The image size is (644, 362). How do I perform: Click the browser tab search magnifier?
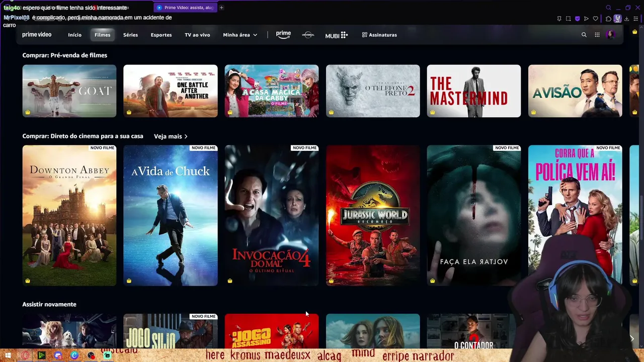pos(608,8)
